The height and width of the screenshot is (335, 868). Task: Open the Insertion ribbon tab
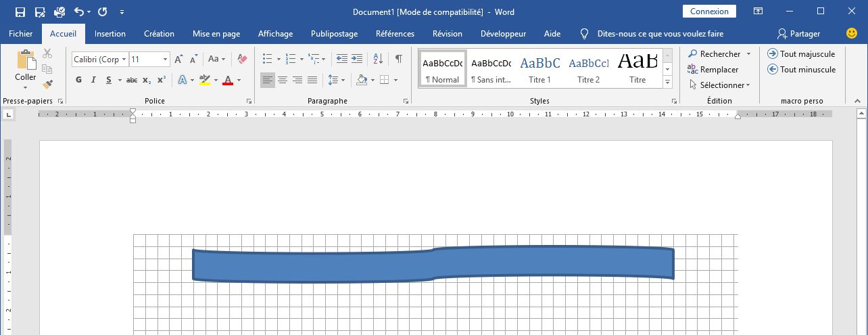[x=110, y=33]
